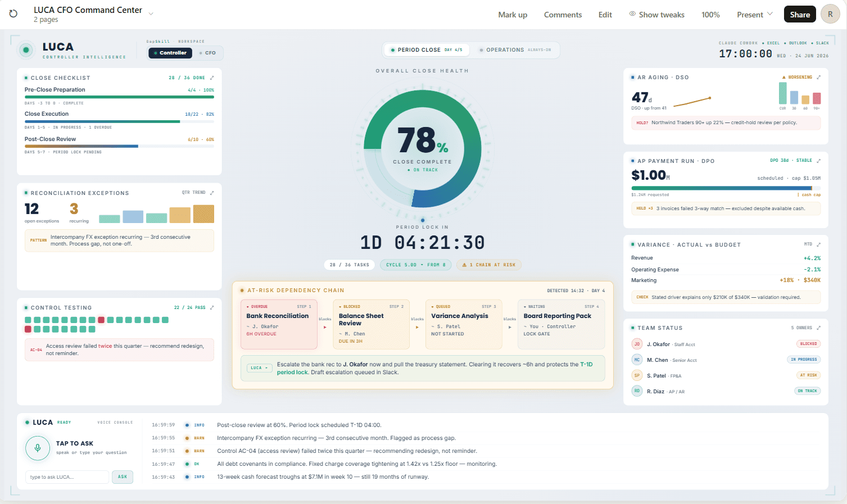The height and width of the screenshot is (504, 847).
Task: Click the LUCA tag in escalation note
Action: (x=260, y=368)
